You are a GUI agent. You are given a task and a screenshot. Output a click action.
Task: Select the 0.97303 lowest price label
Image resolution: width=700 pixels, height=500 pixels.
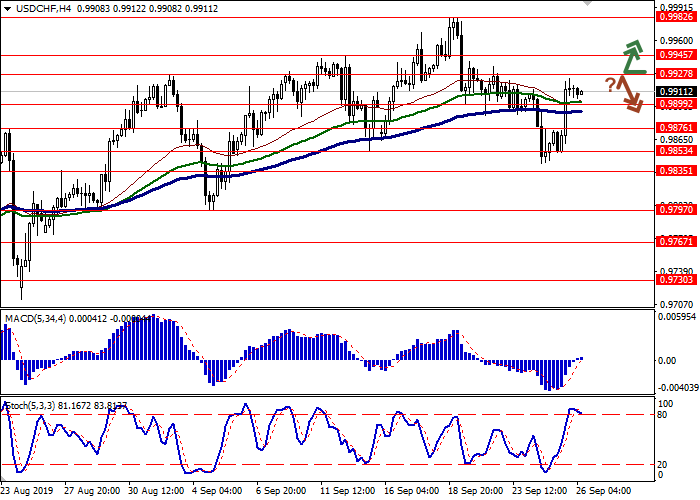pos(675,281)
